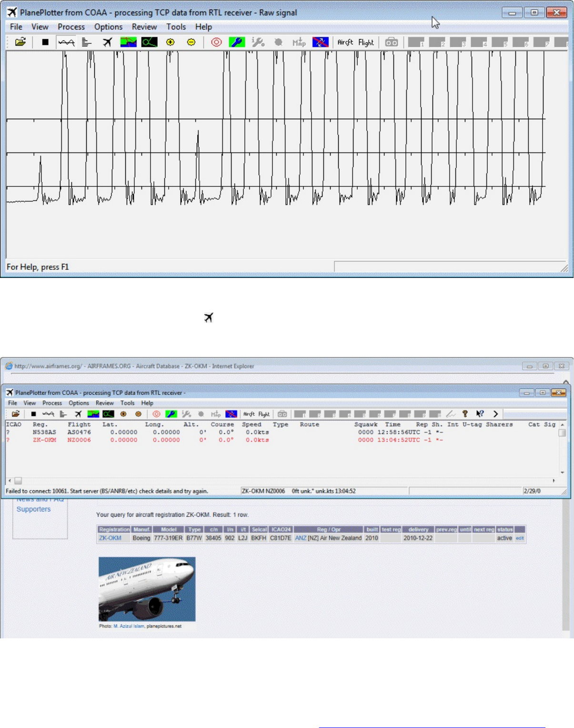Click Flight button in aircraft list window

(x=264, y=414)
